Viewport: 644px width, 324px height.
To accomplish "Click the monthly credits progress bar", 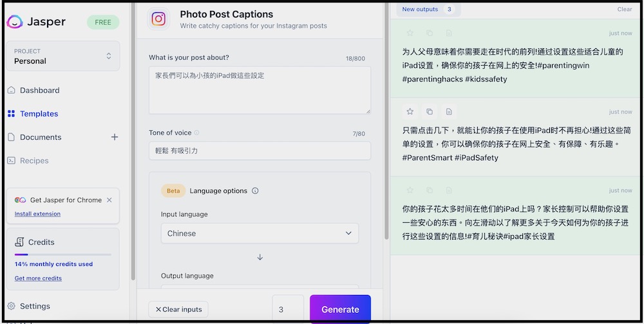I will click(63, 254).
